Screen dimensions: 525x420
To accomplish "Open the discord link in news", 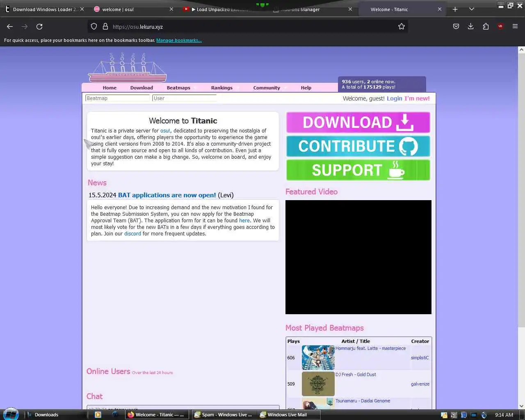I will click(132, 234).
